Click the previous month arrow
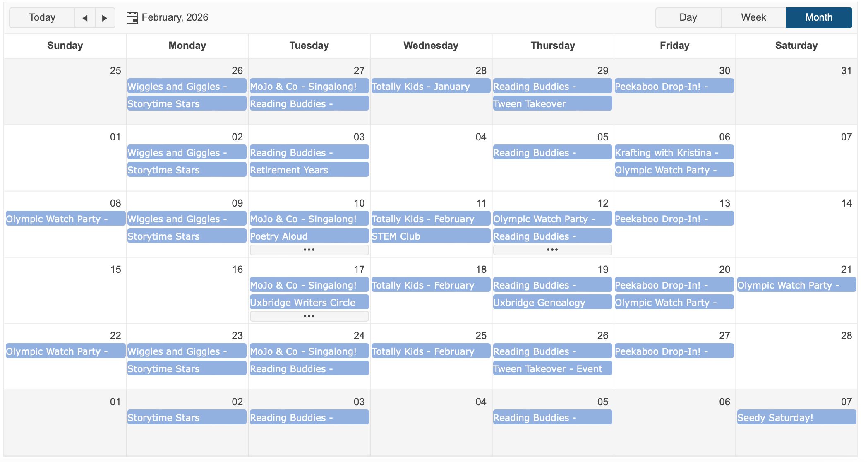 (85, 18)
